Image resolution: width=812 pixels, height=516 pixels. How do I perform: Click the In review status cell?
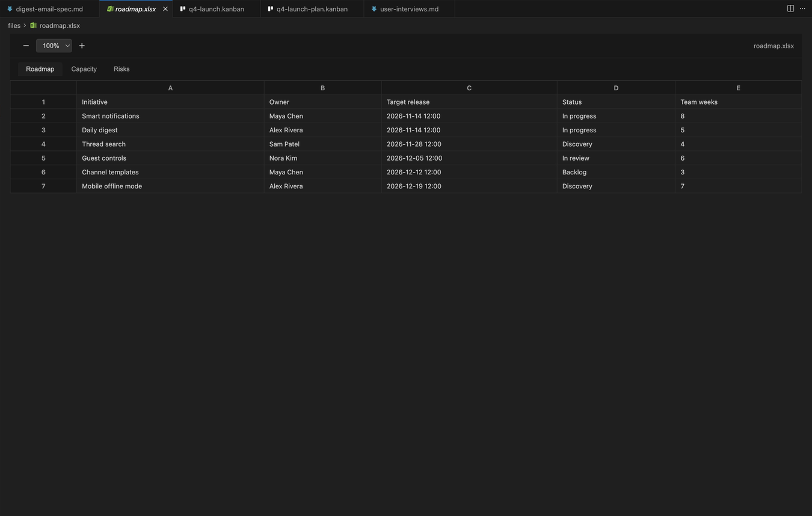tap(616, 158)
